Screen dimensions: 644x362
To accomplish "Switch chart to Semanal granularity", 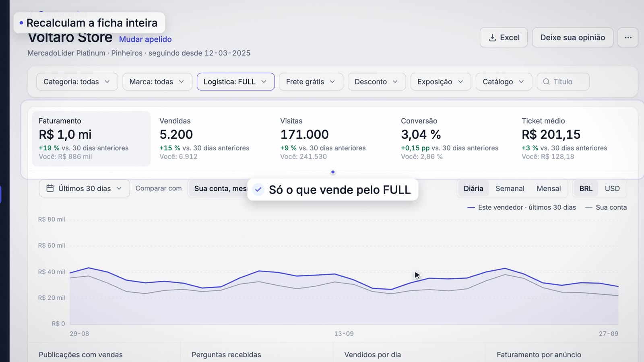I will [x=510, y=188].
